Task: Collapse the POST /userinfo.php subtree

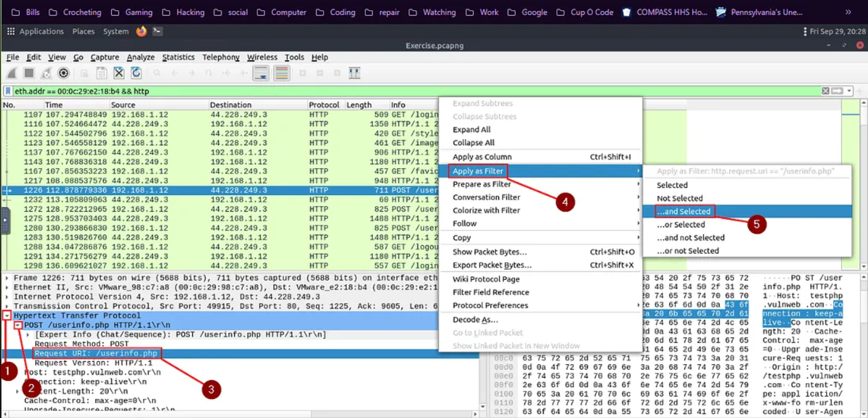Action: 18,325
